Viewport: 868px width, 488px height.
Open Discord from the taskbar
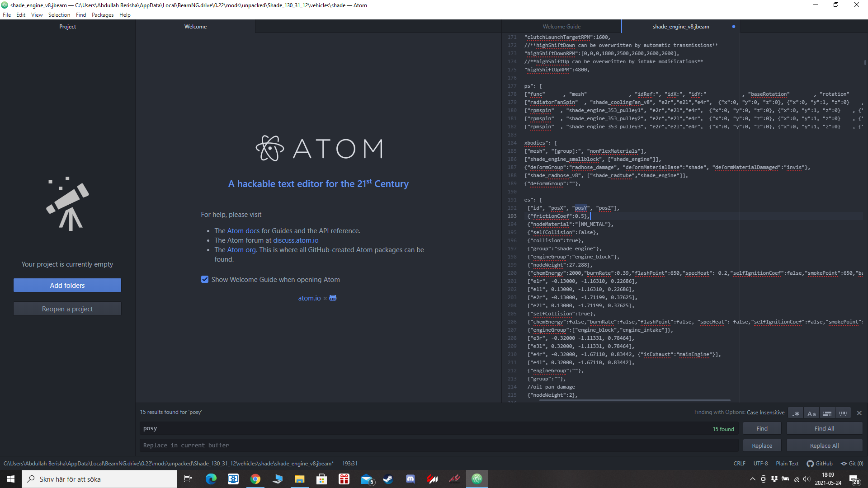pos(410,479)
